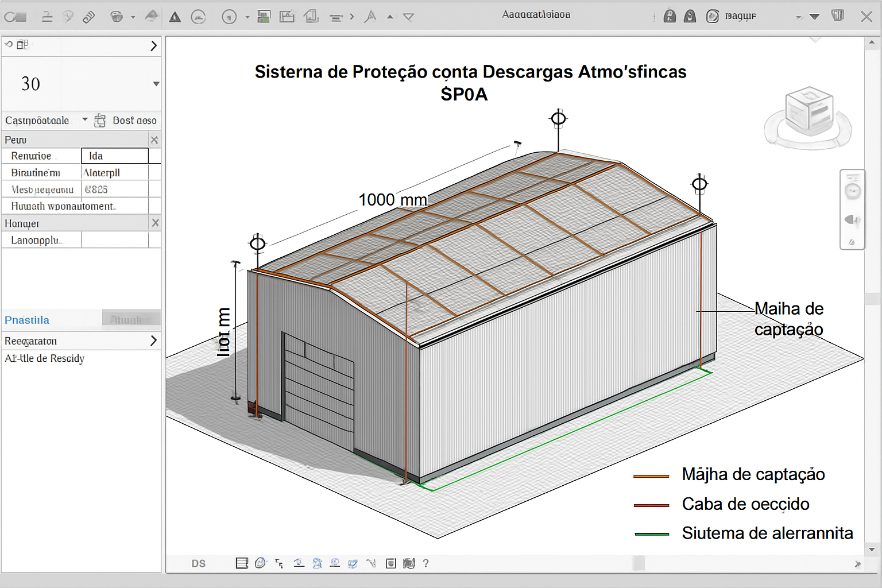Open the dropdown arrow beside the circle tool
The image size is (882, 588).
[247, 17]
